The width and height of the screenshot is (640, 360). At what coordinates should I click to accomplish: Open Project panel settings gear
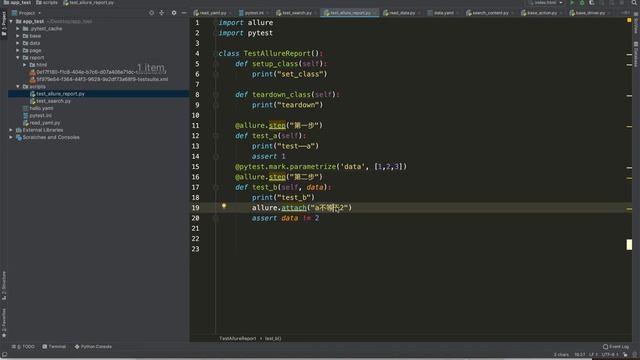coord(174,13)
